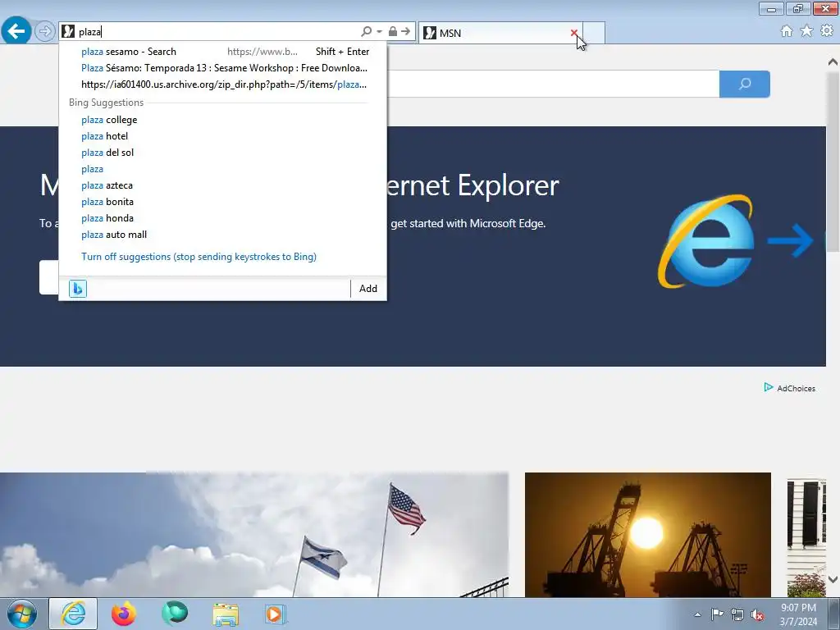Click 'Turn off suggestions' link

click(199, 257)
